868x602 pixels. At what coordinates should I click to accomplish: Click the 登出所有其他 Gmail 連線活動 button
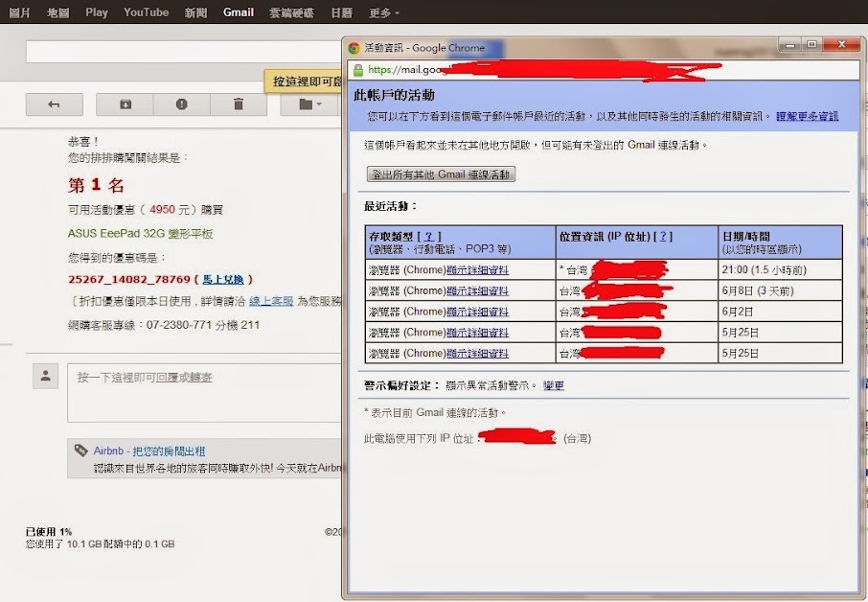coord(441,174)
